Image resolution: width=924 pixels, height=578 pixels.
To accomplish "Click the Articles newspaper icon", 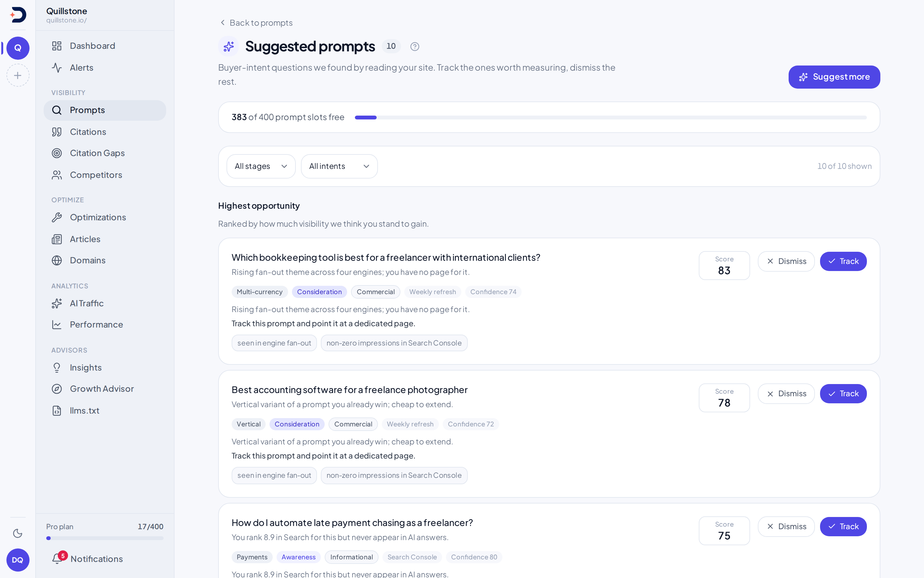I will click(57, 239).
